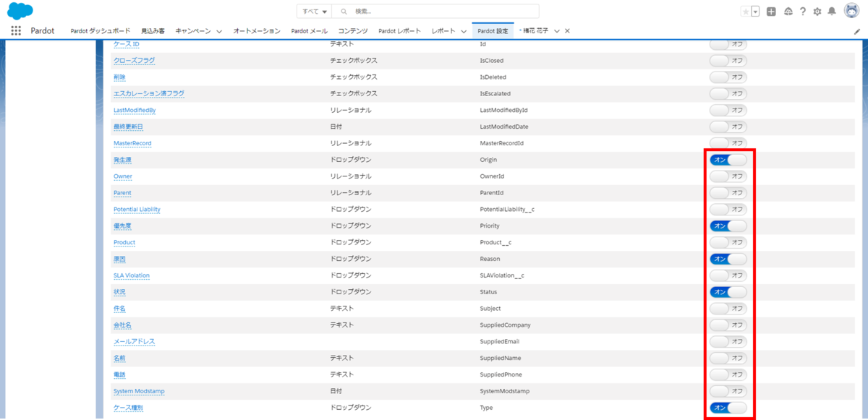Open the コンテンツ tab
The height and width of the screenshot is (420, 868).
coord(353,31)
